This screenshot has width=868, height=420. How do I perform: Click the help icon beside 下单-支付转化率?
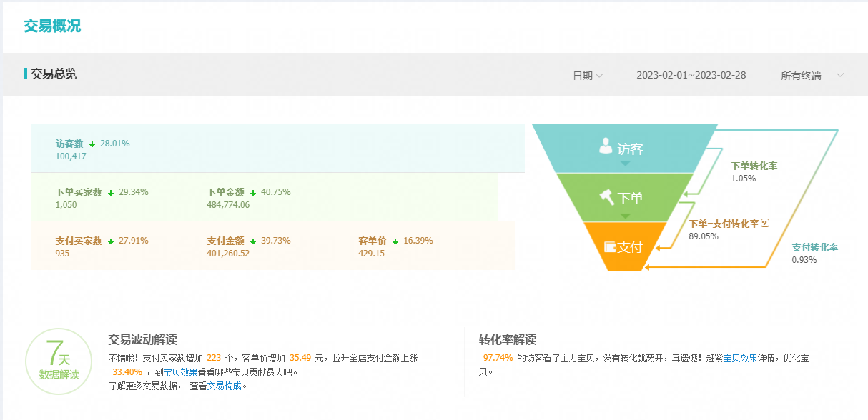tap(765, 223)
